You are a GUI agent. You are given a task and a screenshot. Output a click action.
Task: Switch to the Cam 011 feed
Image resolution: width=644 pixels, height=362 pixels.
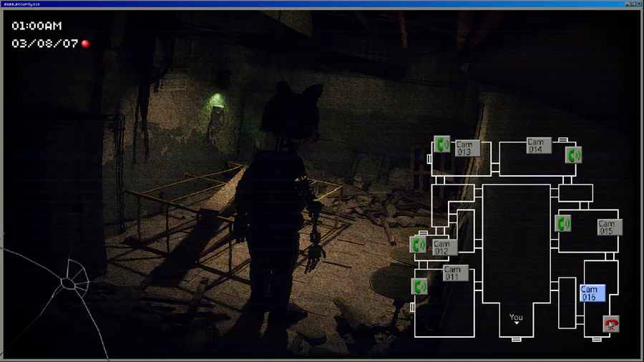click(x=456, y=273)
